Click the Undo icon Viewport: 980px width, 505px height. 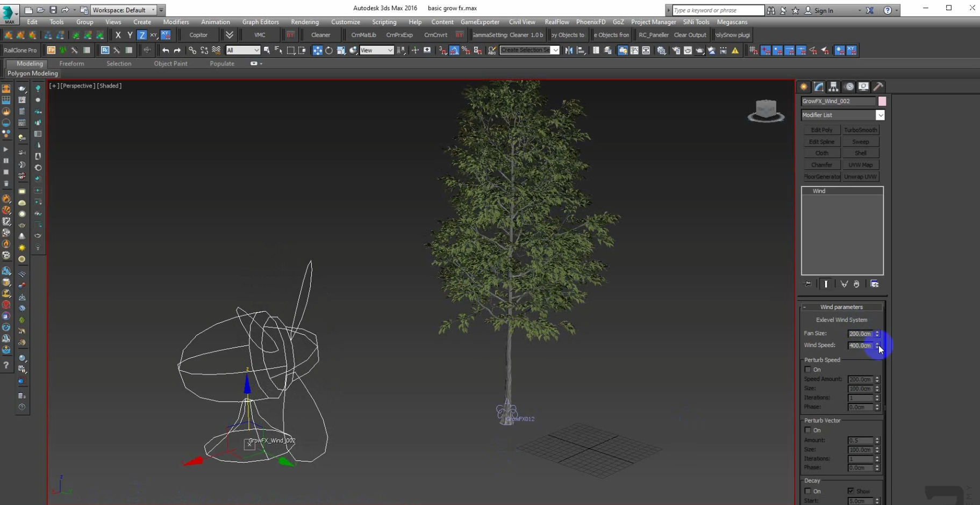pyautogui.click(x=166, y=50)
